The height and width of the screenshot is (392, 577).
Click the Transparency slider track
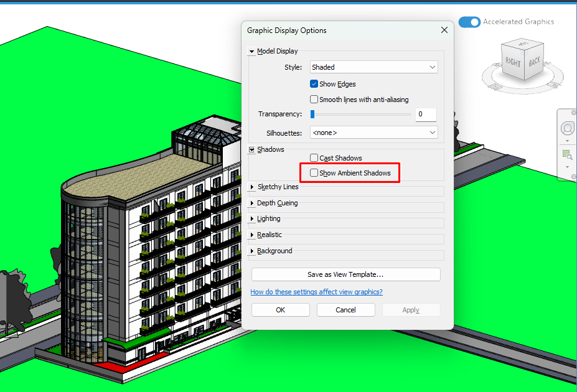click(x=362, y=114)
